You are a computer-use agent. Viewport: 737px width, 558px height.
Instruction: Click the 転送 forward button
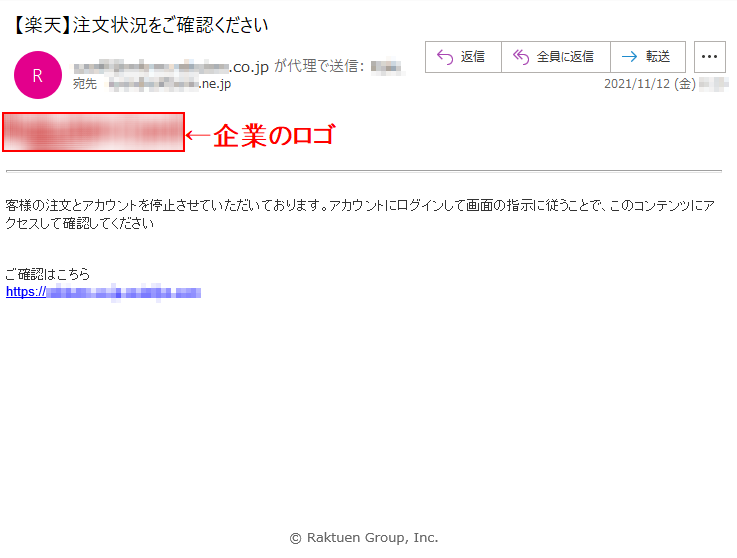pos(648,57)
